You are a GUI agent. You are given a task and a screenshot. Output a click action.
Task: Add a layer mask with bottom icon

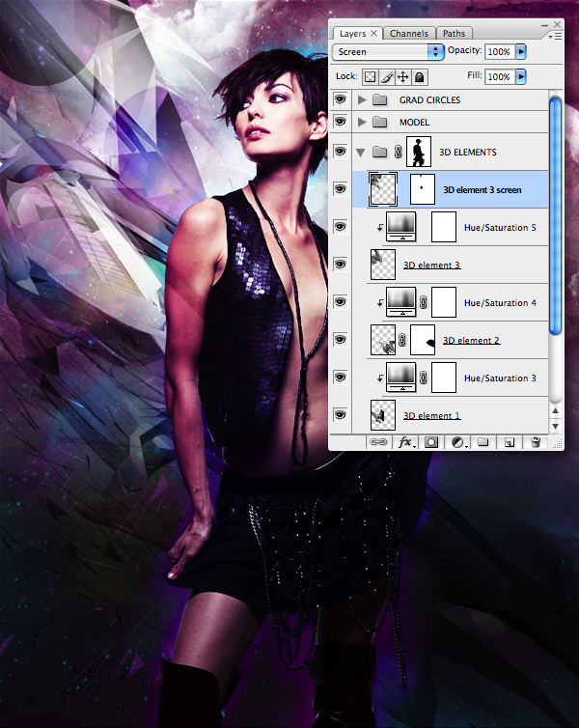coord(431,442)
